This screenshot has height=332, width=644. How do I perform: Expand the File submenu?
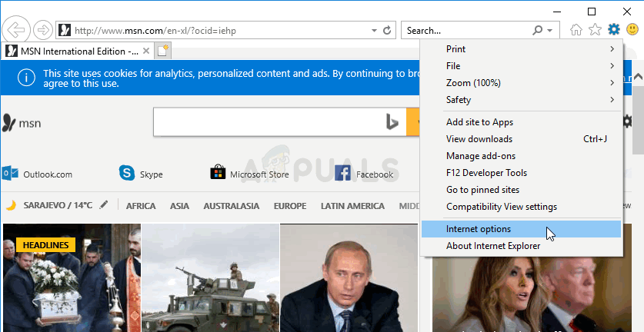click(x=521, y=65)
